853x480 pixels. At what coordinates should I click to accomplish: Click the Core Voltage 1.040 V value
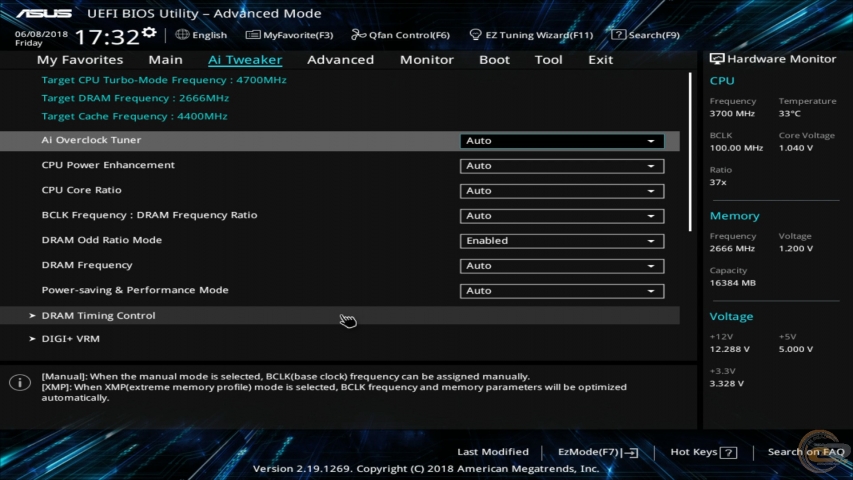pos(796,148)
